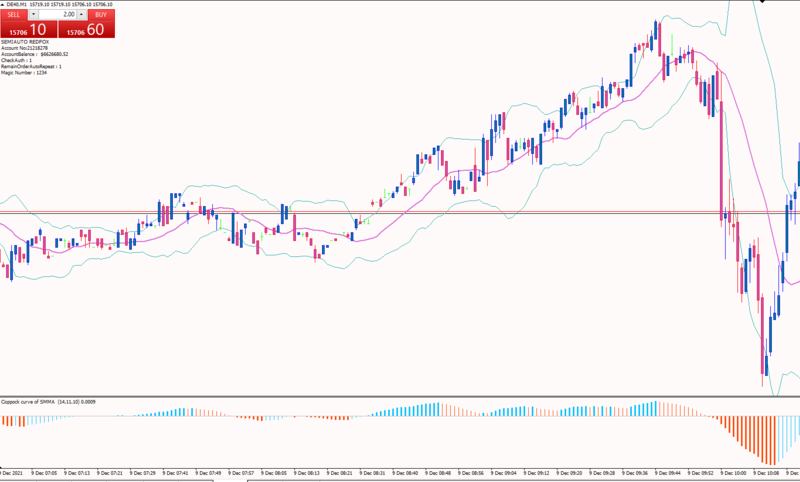Click the 9 Dec 07:05 time label

point(44,473)
